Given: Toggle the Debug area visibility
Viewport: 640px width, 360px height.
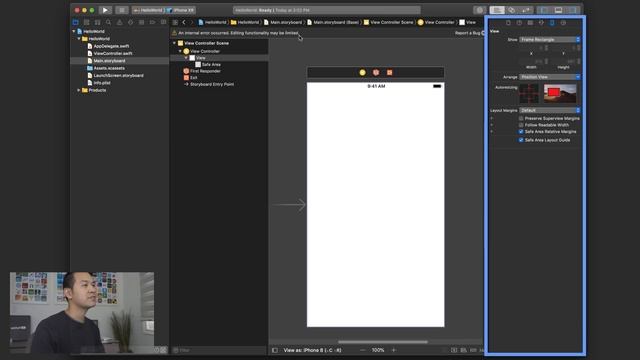Looking at the screenshot, I should point(558,10).
